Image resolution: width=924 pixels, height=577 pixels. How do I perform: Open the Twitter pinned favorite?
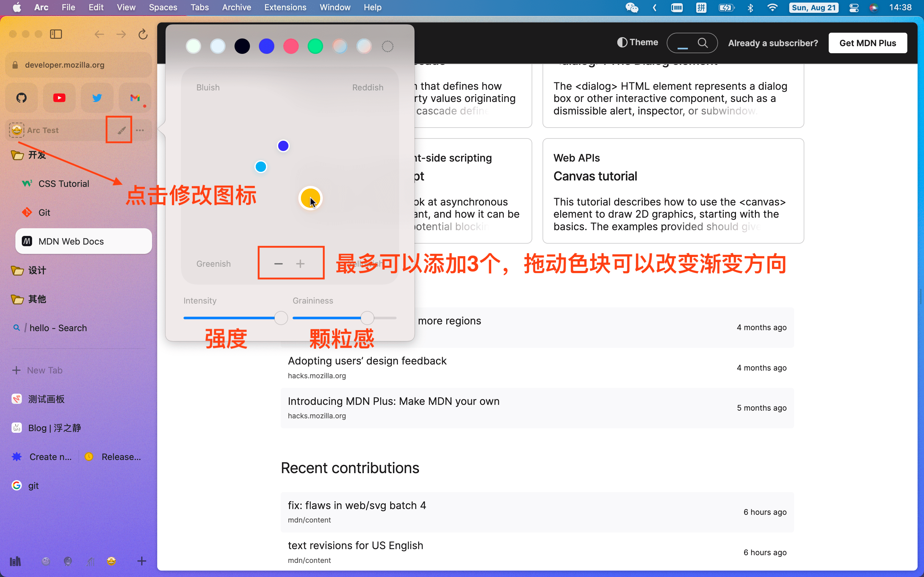[97, 98]
